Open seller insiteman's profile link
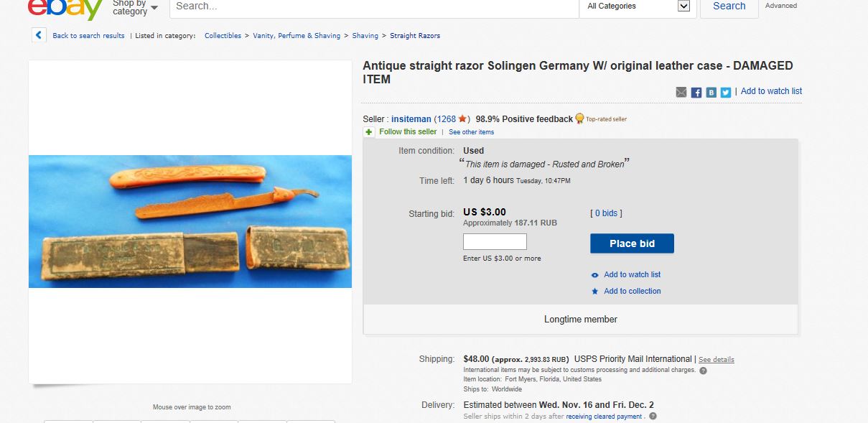868x423 pixels. click(x=411, y=119)
